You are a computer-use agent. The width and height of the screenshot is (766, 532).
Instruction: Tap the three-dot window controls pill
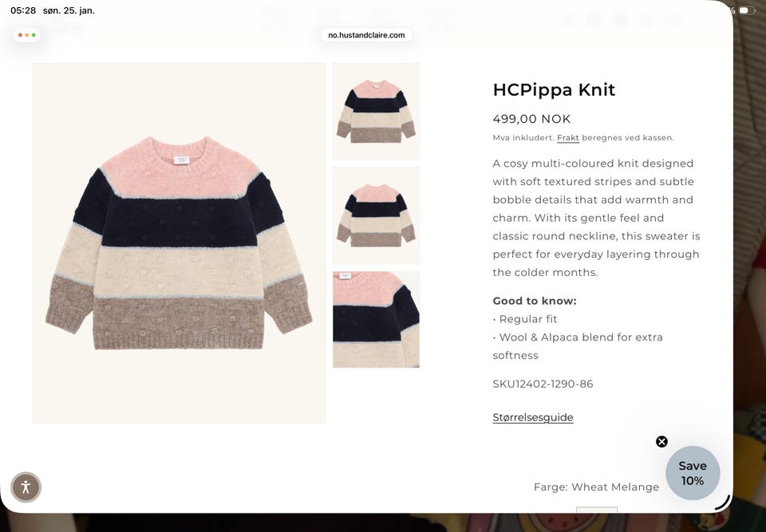point(27,35)
